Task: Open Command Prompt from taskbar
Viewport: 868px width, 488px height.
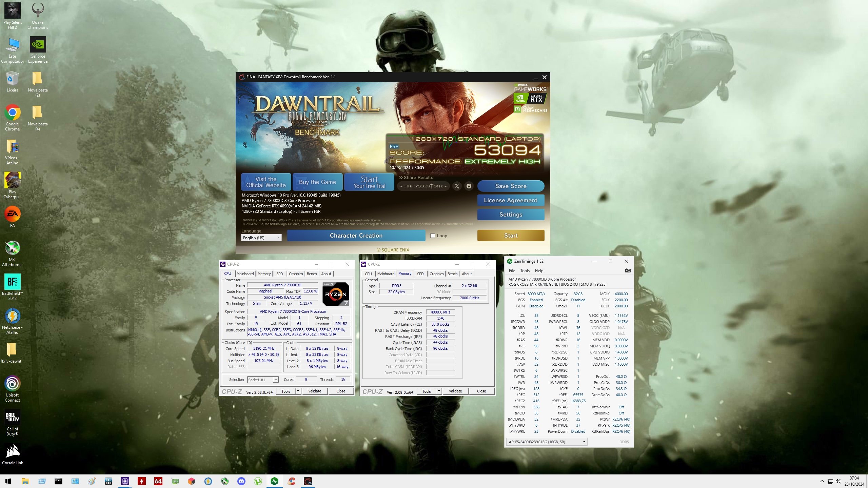Action: (x=58, y=481)
